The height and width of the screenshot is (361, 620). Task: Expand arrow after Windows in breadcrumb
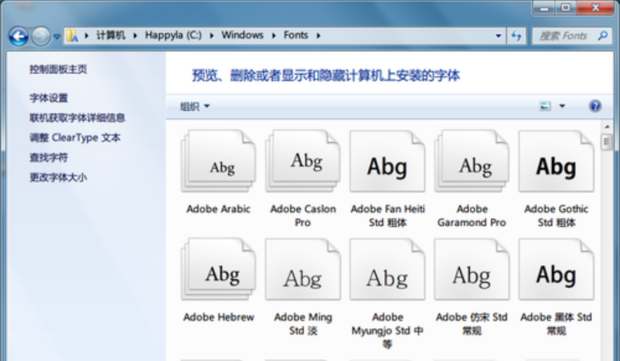274,36
